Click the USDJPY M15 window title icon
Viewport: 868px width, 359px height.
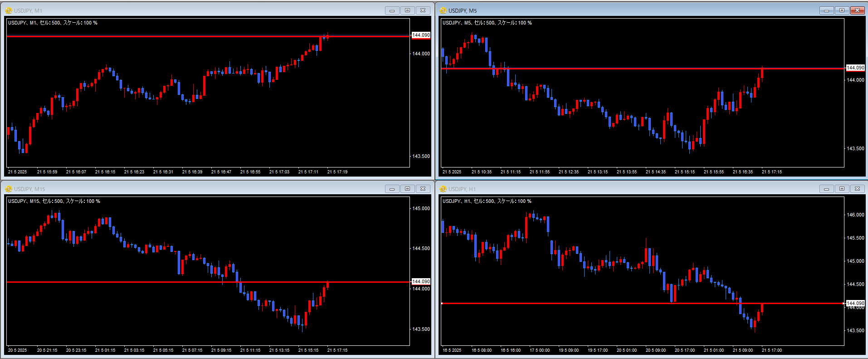coord(9,189)
